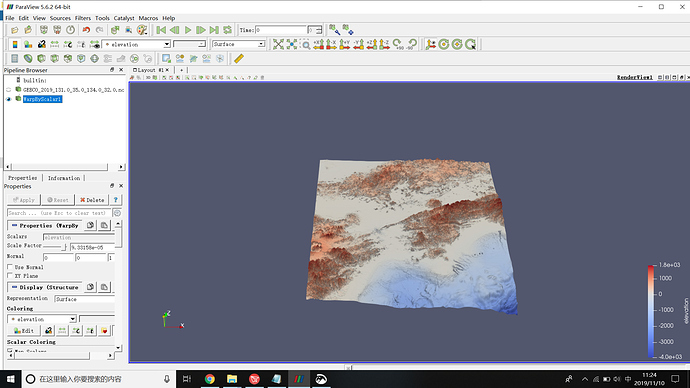Switch to the Information tab
690x388 pixels.
(x=64, y=178)
